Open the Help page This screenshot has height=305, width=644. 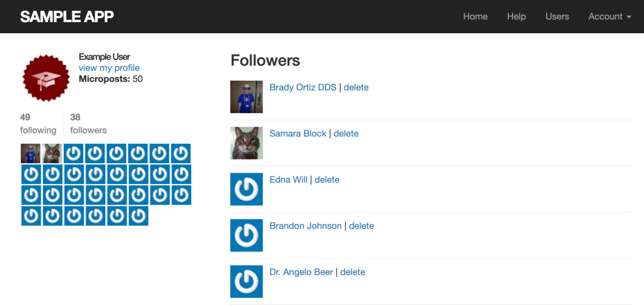[x=516, y=17]
